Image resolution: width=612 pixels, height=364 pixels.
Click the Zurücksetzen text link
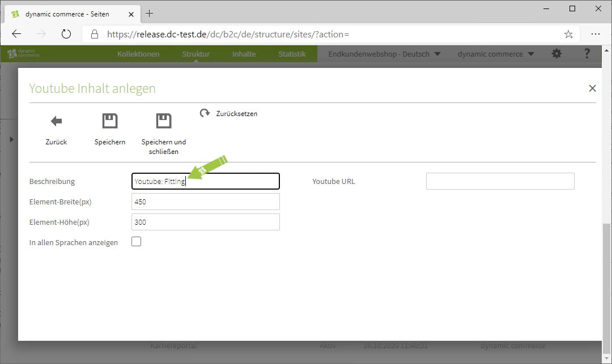point(236,113)
